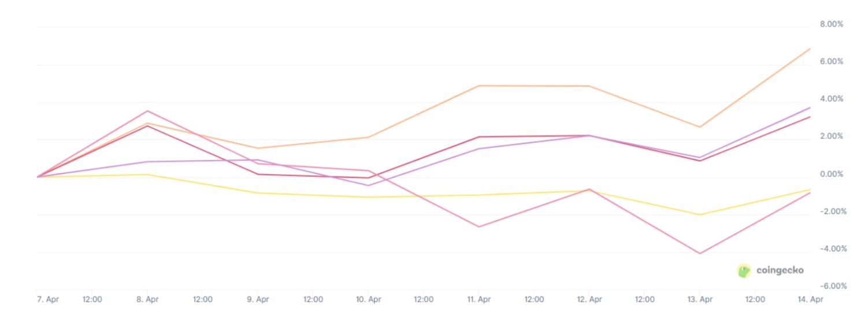The image size is (868, 315).
Task: Click the 9. Apr axis label
Action: pyautogui.click(x=258, y=299)
